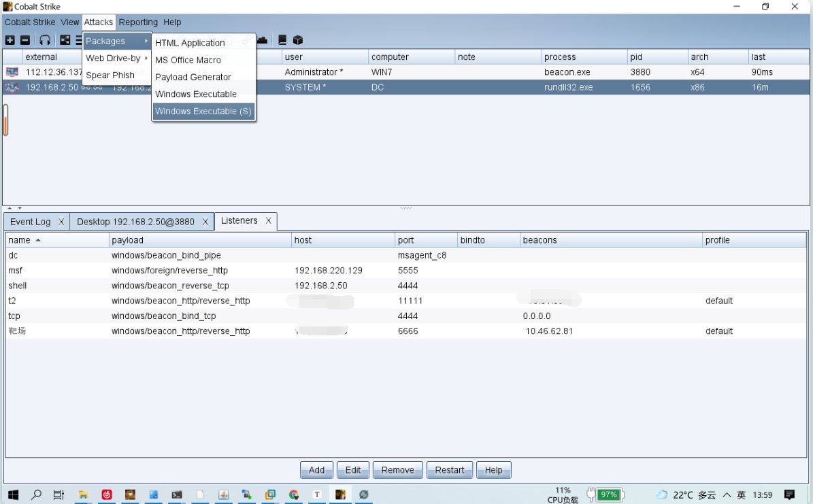Screen dimensions: 813x504
Task: Open the Help menu
Action: (172, 22)
